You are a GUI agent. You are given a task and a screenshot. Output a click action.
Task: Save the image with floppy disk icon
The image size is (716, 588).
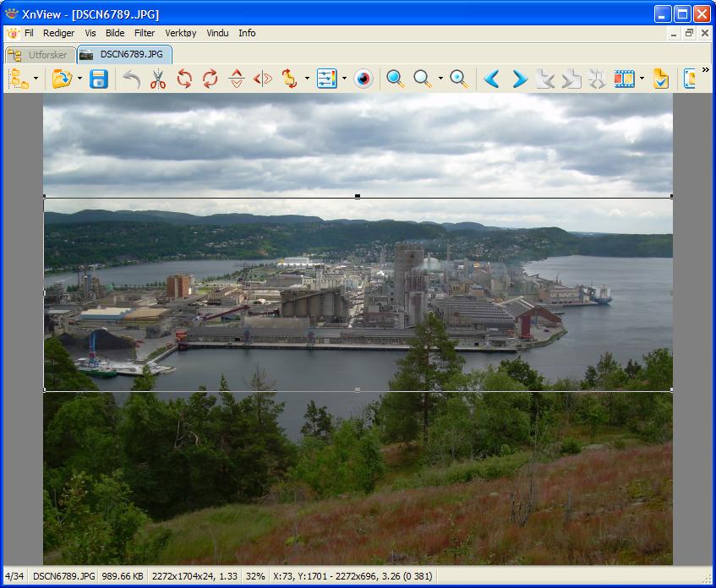pos(99,79)
